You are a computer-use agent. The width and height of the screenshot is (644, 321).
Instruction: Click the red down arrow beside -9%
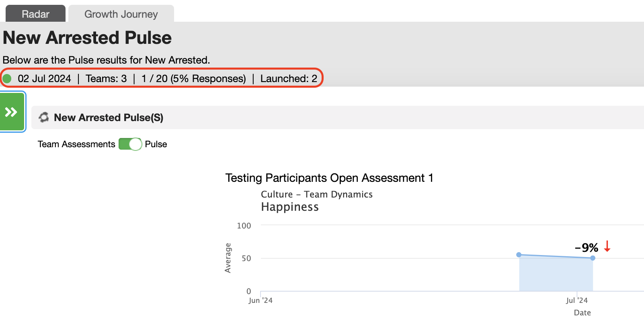click(607, 246)
